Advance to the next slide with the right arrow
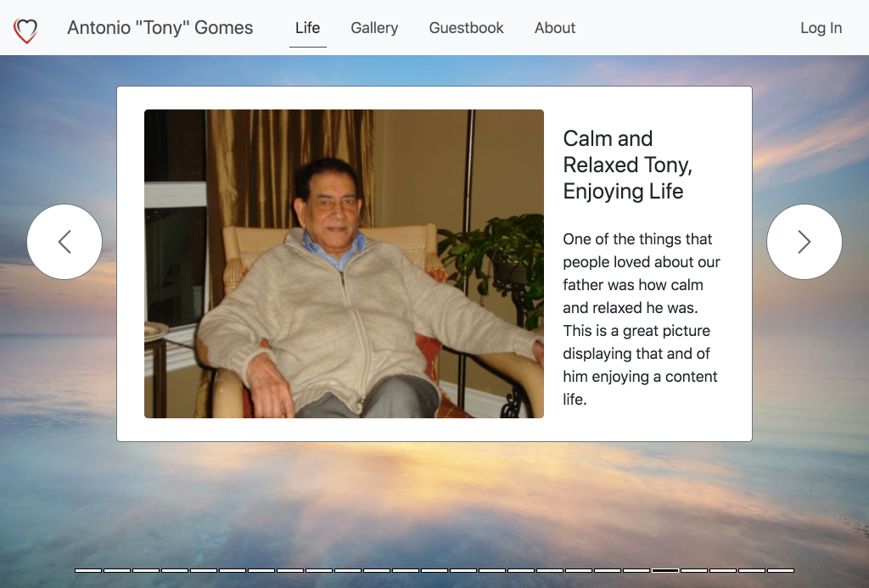The height and width of the screenshot is (588, 869). [x=805, y=242]
